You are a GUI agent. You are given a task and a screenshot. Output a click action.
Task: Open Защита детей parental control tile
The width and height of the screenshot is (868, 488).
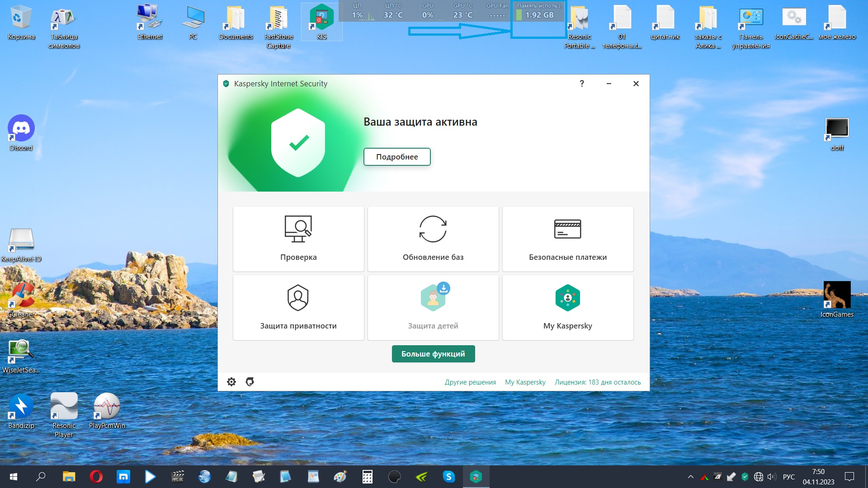coord(433,308)
